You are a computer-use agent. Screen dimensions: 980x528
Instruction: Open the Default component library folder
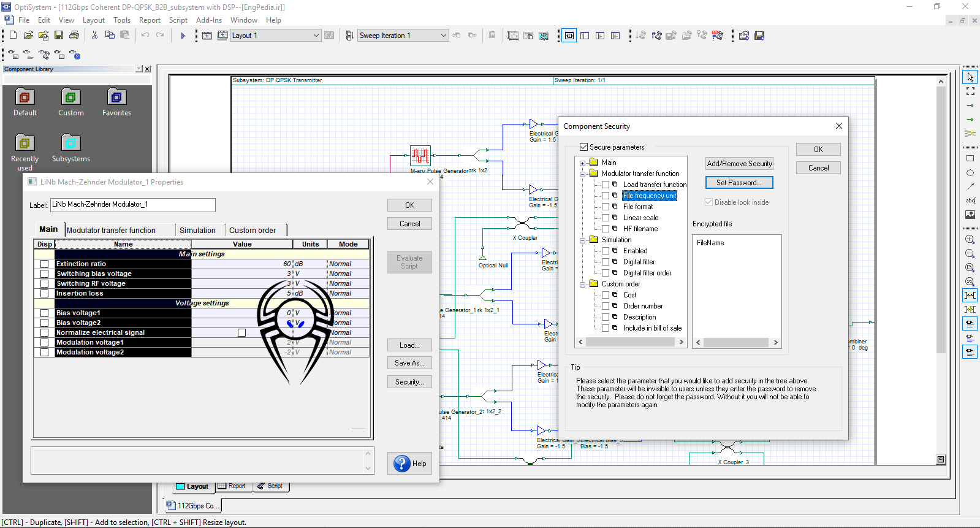click(25, 102)
